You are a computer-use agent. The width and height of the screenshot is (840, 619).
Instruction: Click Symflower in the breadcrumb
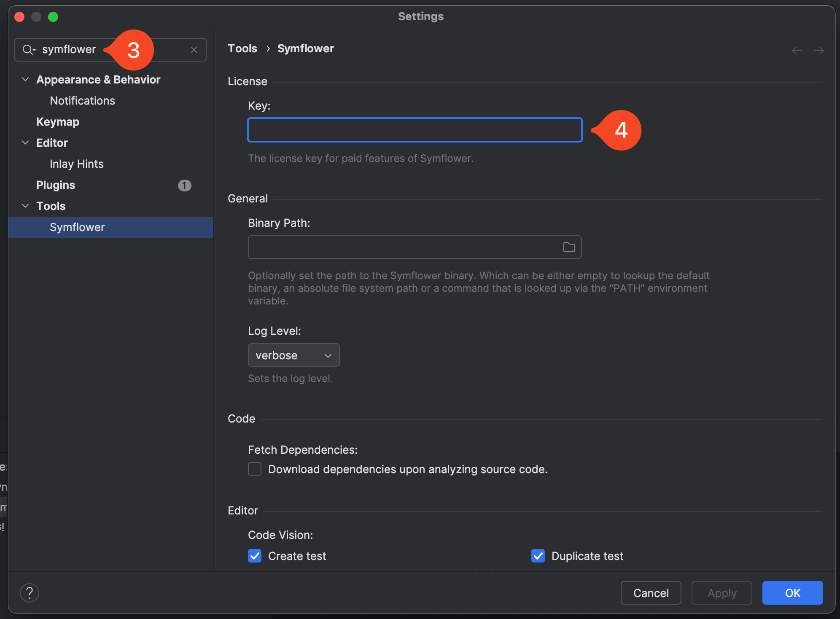click(306, 48)
